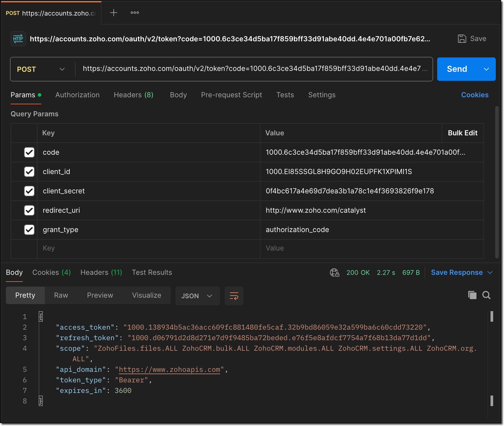Open the three-dot tab options menu
Screen dimensions: 504x426
click(x=135, y=13)
